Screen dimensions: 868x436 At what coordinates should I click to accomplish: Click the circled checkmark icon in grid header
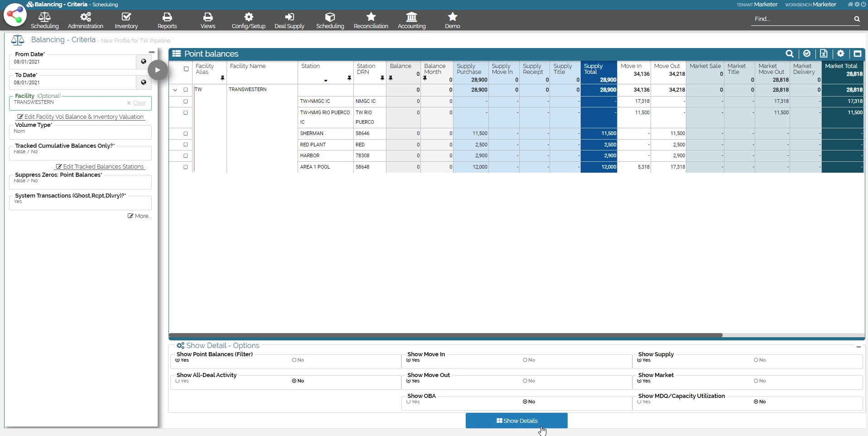807,54
